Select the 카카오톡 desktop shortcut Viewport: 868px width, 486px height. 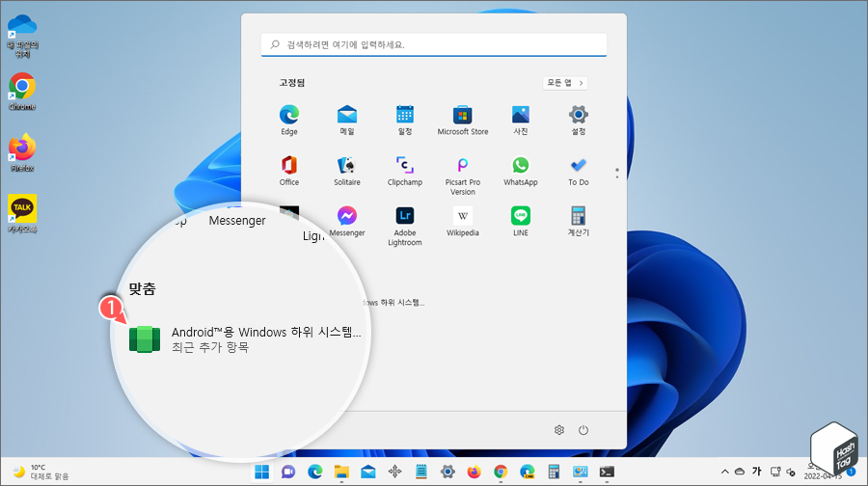22,214
